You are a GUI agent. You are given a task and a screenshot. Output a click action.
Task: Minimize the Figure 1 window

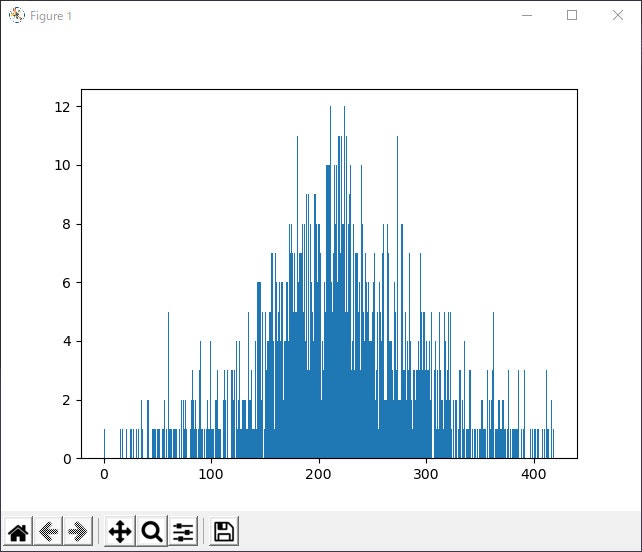[527, 16]
